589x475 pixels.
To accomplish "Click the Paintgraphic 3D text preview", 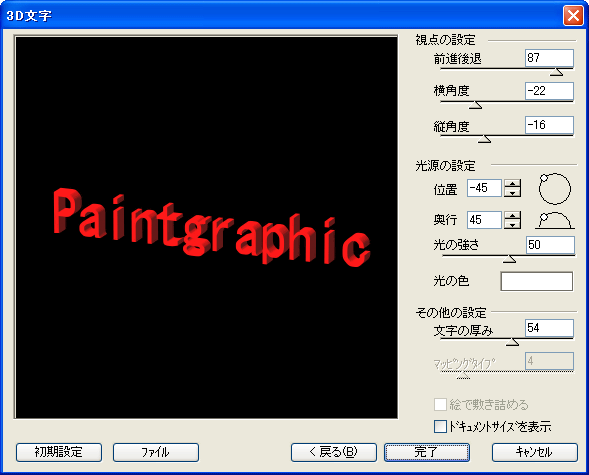I will [212, 228].
